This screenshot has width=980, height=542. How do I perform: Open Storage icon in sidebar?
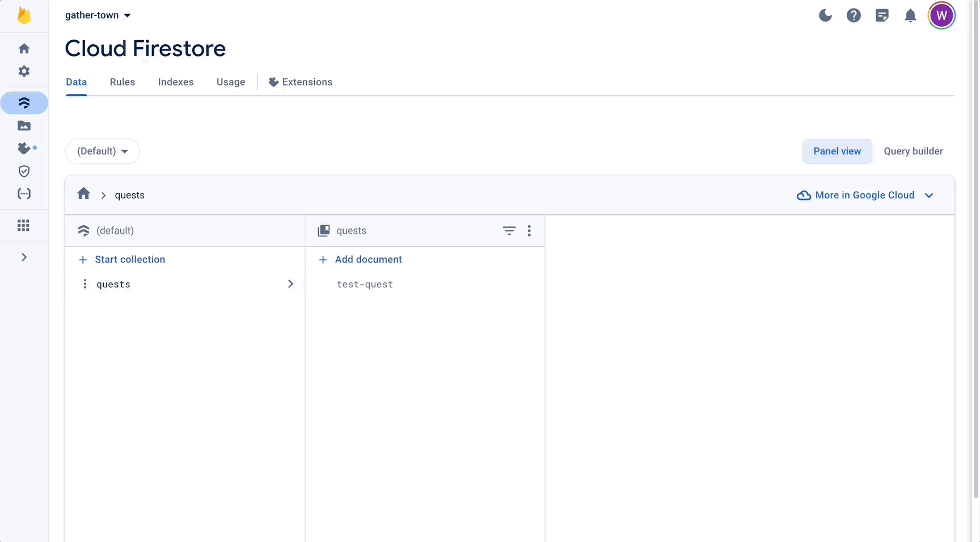[x=24, y=126]
